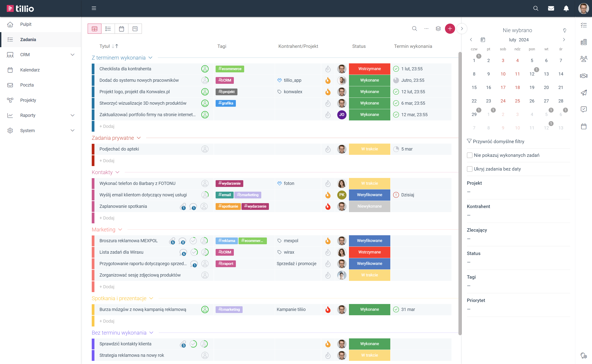
Task: Expand the Raporty sidebar menu
Action: tap(72, 115)
